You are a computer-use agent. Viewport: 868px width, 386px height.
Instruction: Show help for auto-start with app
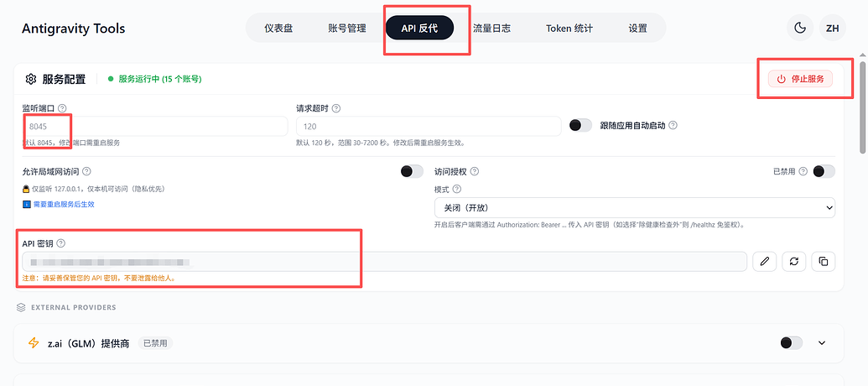click(673, 125)
